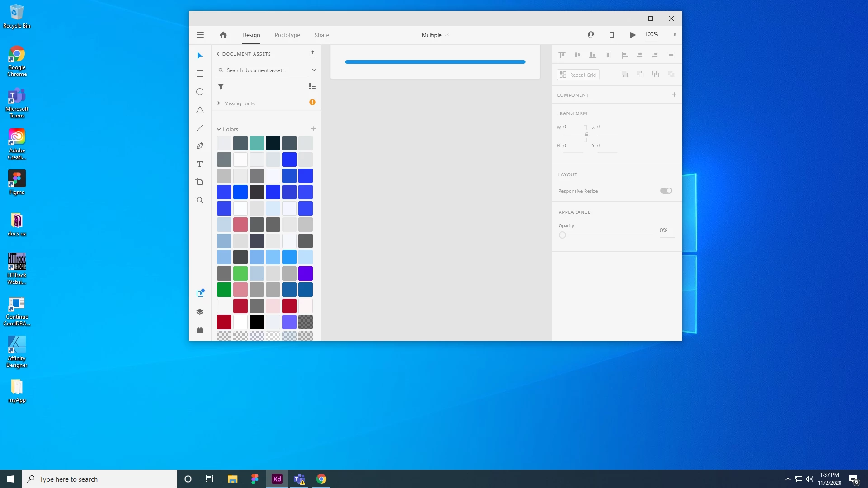Expand the Missing Fonts section
Image resolution: width=868 pixels, height=488 pixels.
pos(219,103)
